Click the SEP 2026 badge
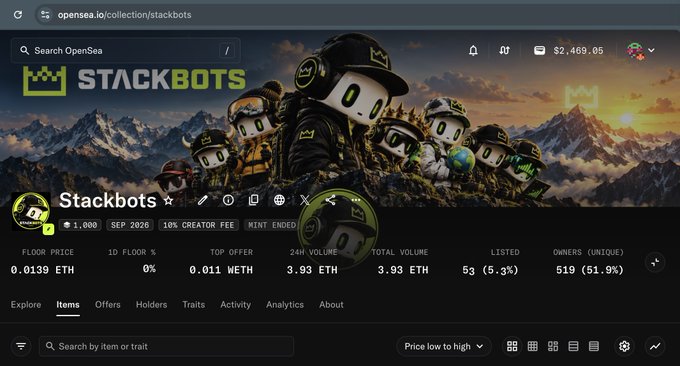This screenshot has width=680, height=366. [130, 225]
